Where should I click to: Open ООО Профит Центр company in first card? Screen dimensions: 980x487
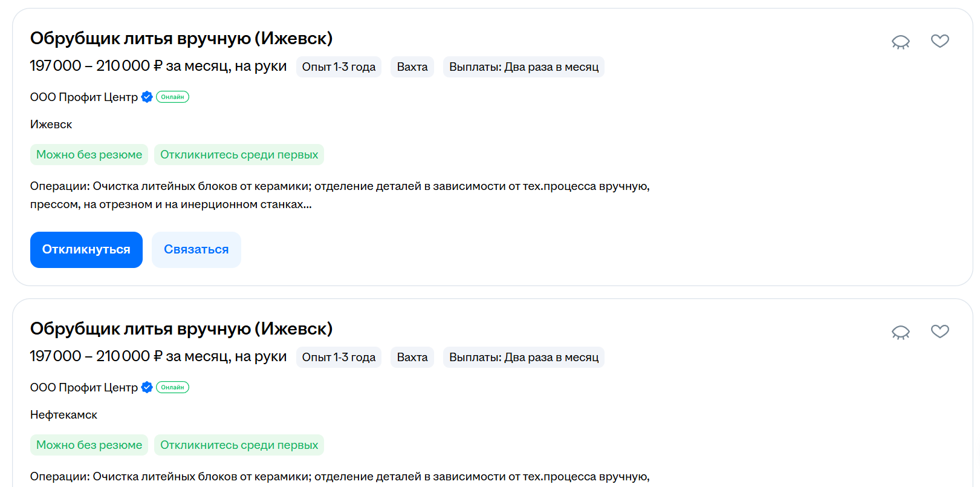click(84, 97)
